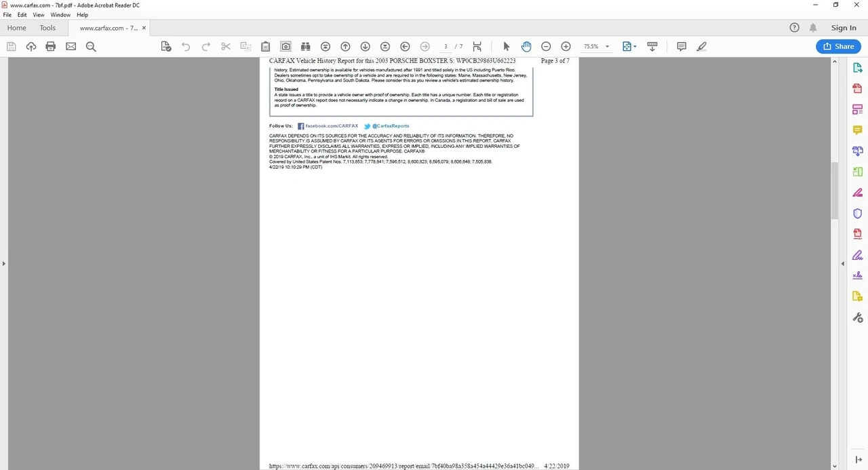
Task: Open the Help menu
Action: [83, 14]
